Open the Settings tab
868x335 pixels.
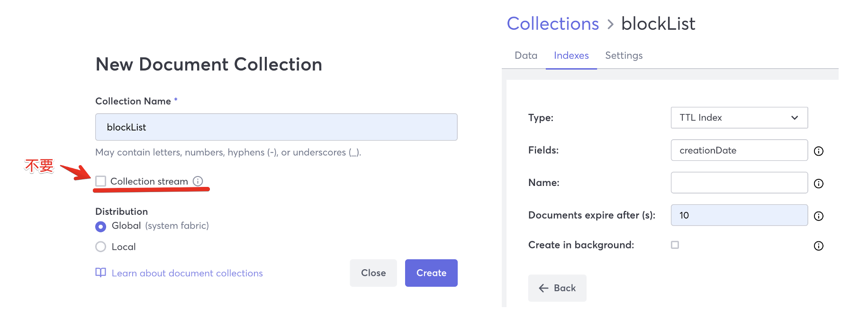point(624,55)
